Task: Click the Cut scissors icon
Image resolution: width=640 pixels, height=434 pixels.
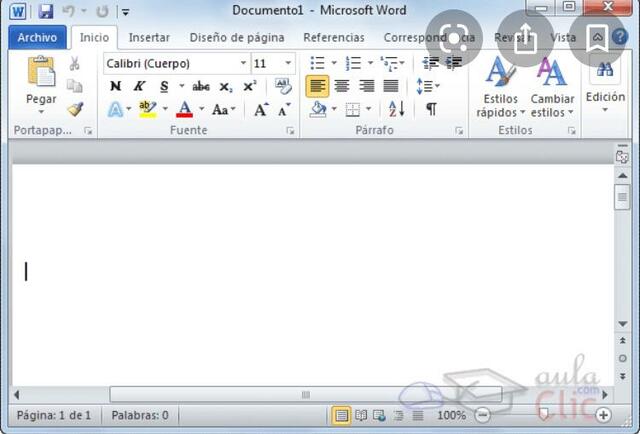Action: tap(74, 64)
